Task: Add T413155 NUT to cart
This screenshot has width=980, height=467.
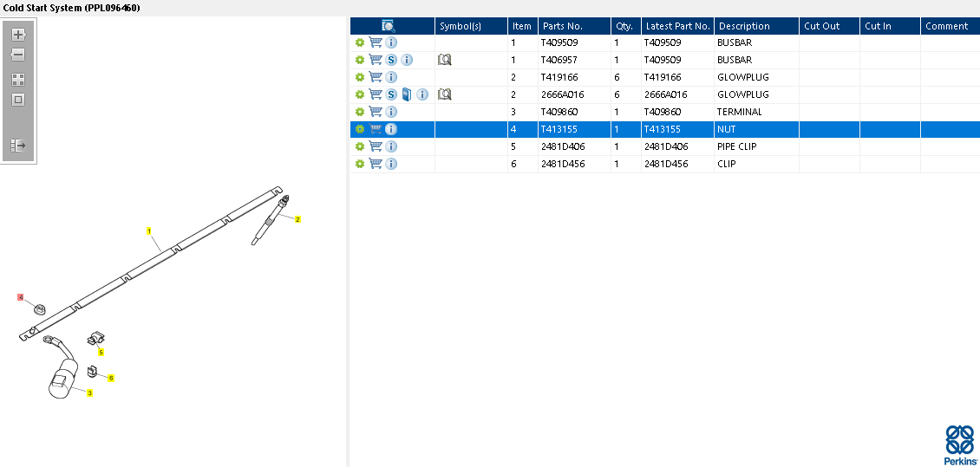Action: click(x=376, y=129)
